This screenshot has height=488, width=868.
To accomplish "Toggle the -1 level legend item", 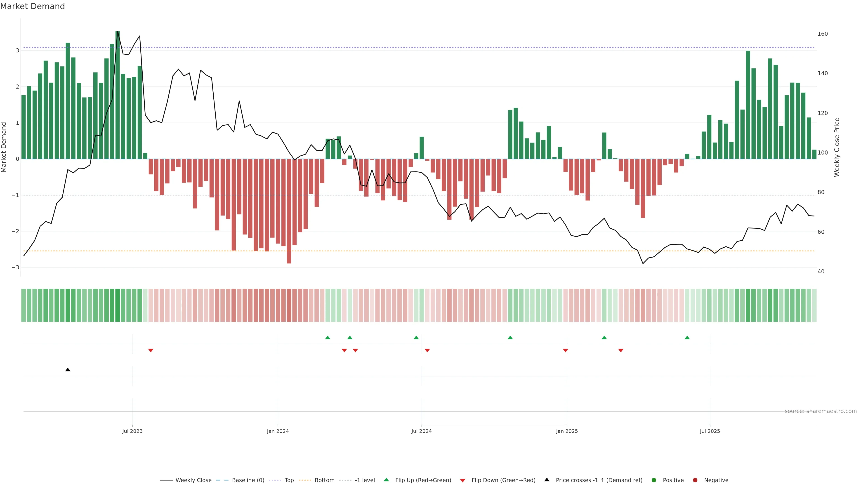I will [365, 480].
